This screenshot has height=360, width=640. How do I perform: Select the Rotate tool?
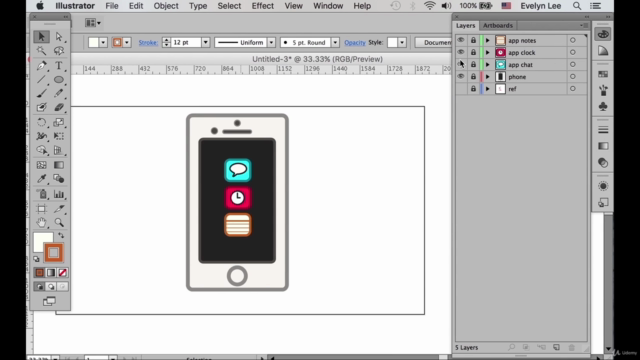[x=41, y=122]
